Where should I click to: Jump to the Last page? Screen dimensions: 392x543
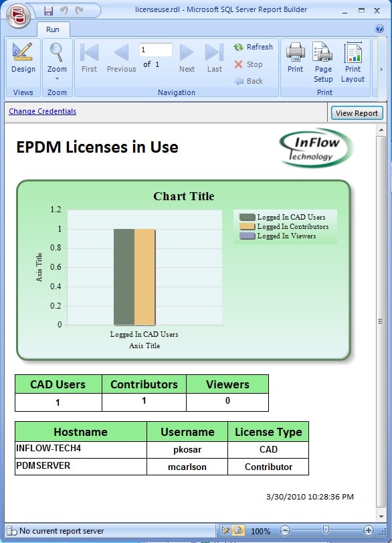tap(215, 58)
